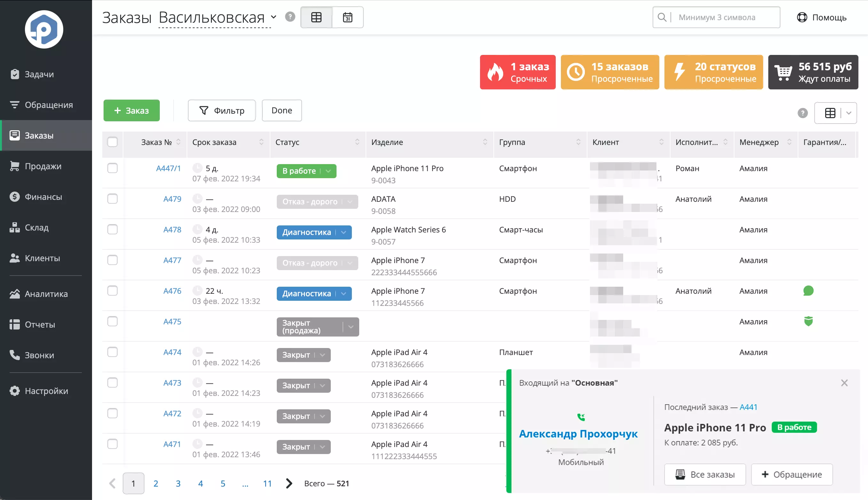Select checkbox for order A472
The image size is (868, 500).
click(112, 413)
